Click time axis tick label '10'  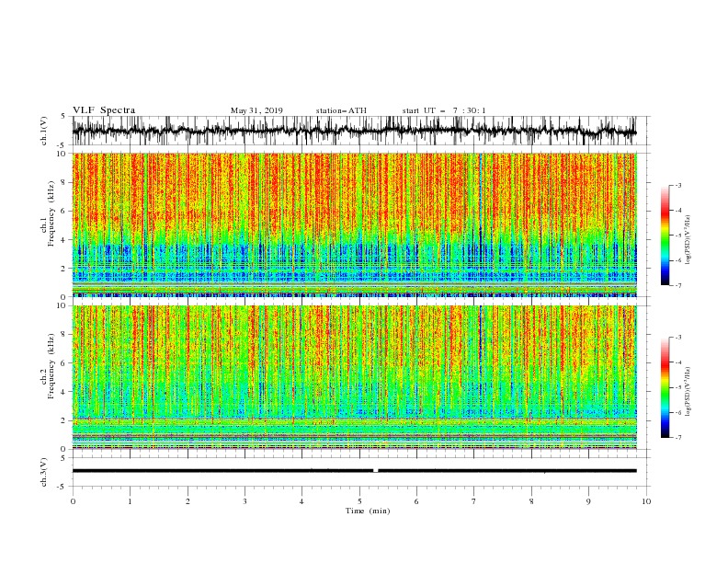pyautogui.click(x=646, y=501)
